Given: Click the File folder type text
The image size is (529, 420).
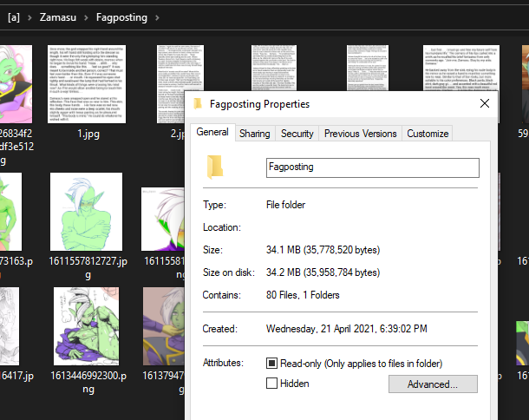Looking at the screenshot, I should (285, 205).
